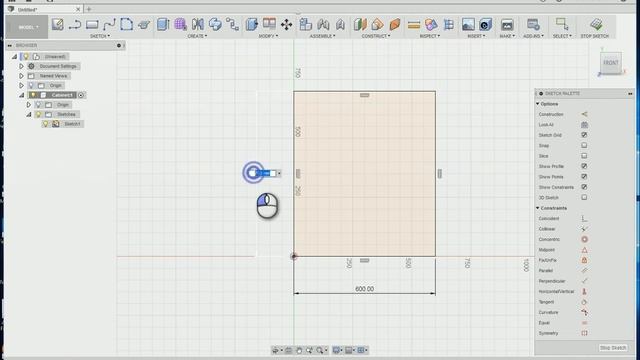640x360 pixels.
Task: Select the Fillet sketch tool
Action: 127,24
